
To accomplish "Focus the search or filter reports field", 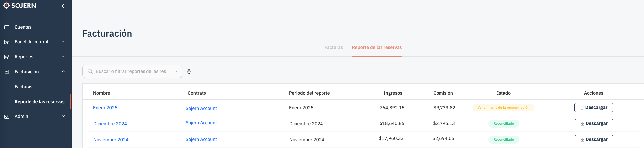I will [131, 71].
